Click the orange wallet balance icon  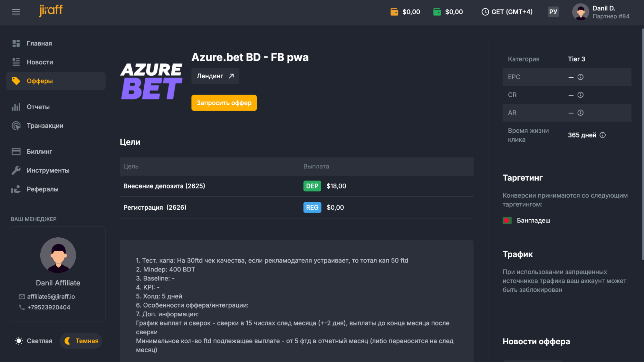[x=394, y=12]
